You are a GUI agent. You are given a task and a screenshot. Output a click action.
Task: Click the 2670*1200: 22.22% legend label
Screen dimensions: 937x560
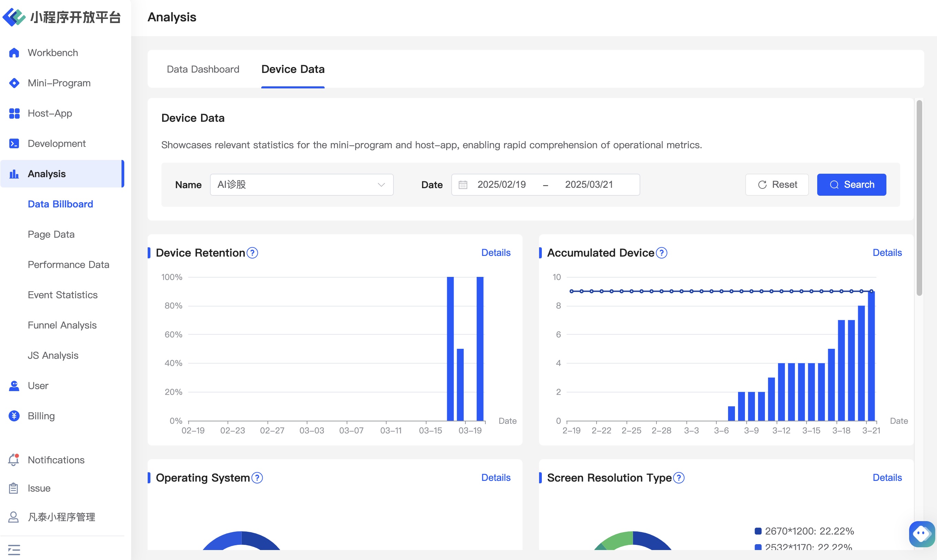click(x=809, y=531)
